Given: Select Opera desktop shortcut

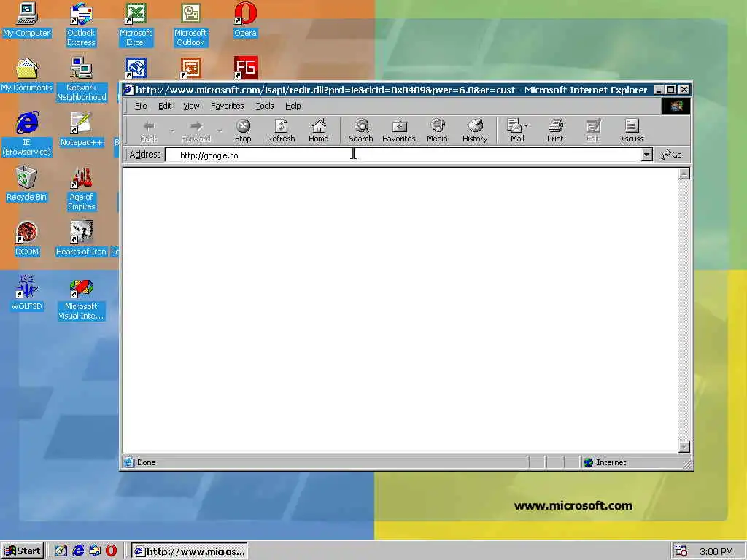Looking at the screenshot, I should click(x=245, y=20).
